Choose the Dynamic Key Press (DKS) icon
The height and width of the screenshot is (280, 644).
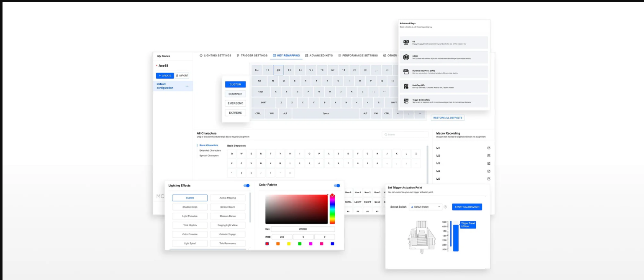coord(406,71)
